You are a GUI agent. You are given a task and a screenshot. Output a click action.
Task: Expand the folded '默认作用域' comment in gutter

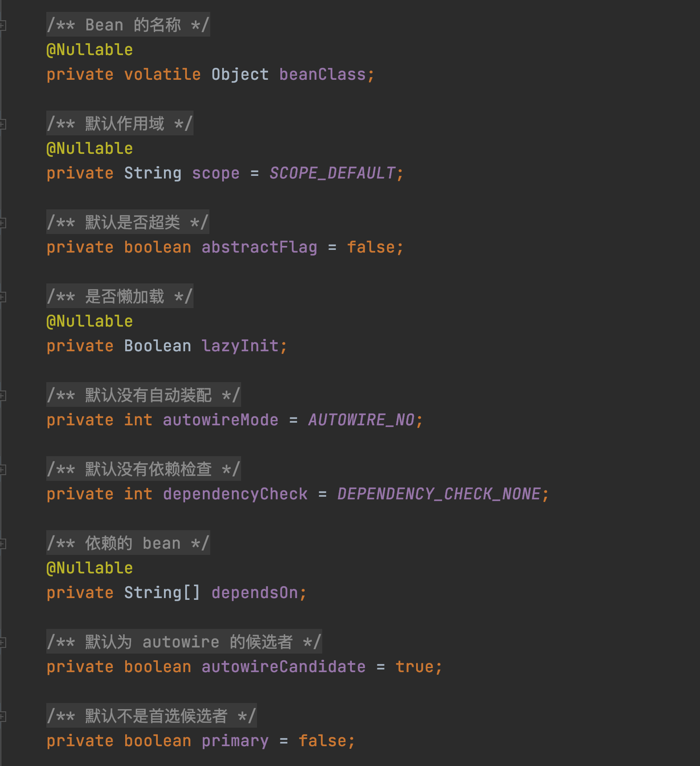click(2, 124)
